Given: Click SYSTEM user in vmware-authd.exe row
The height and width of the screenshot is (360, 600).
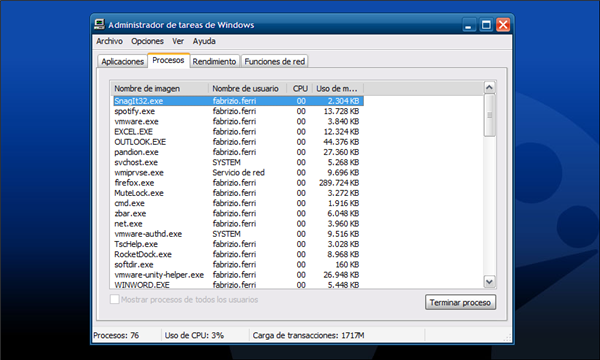Looking at the screenshot, I should 227,234.
